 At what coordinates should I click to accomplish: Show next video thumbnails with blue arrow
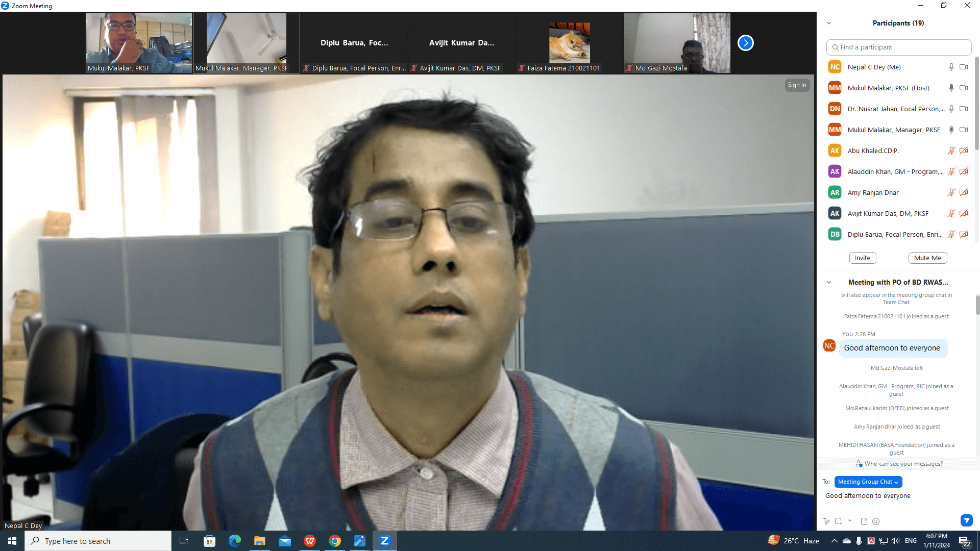click(x=745, y=43)
